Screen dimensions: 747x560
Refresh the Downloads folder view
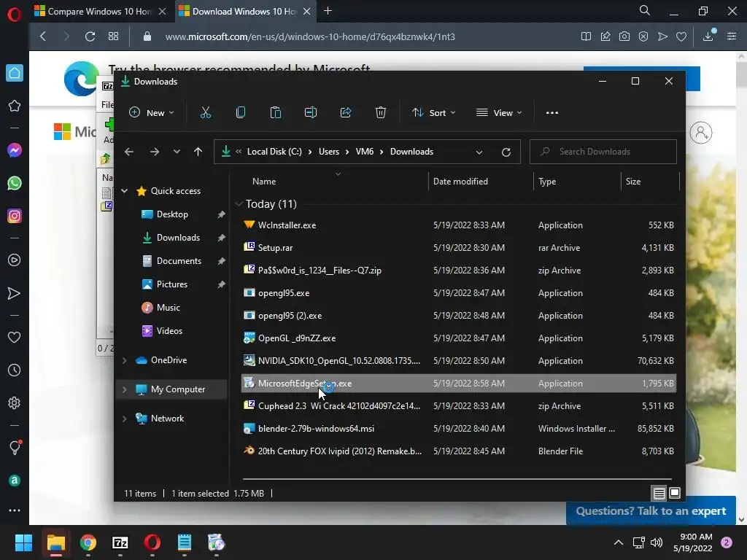click(506, 152)
